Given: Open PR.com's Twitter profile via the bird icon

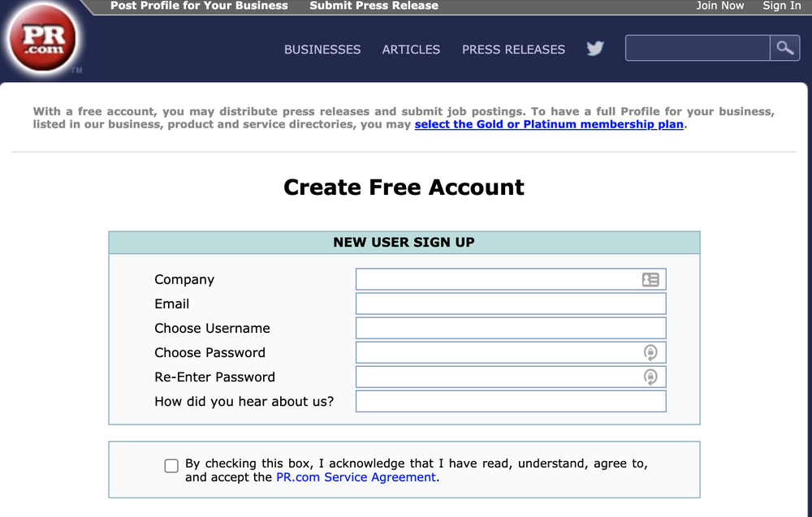Looking at the screenshot, I should coord(595,49).
